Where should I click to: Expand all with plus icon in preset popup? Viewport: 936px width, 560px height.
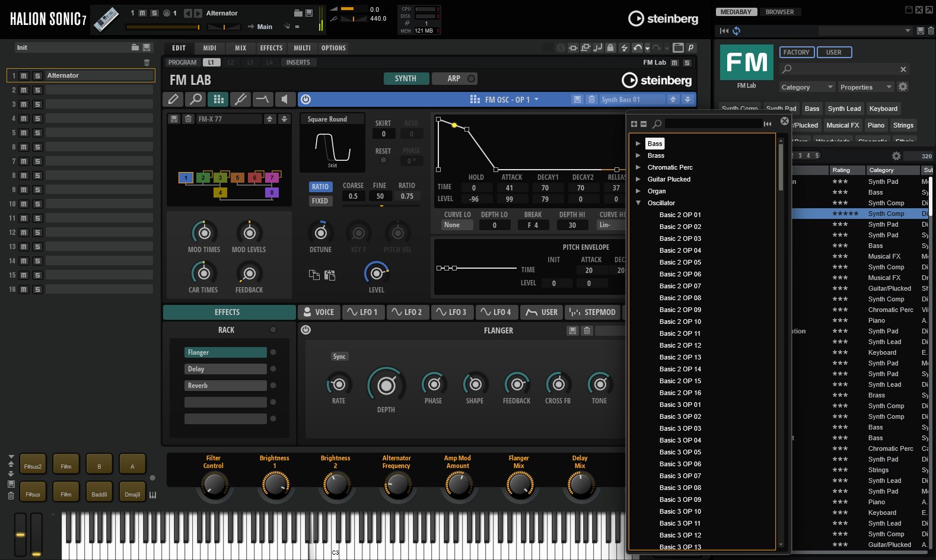[634, 124]
